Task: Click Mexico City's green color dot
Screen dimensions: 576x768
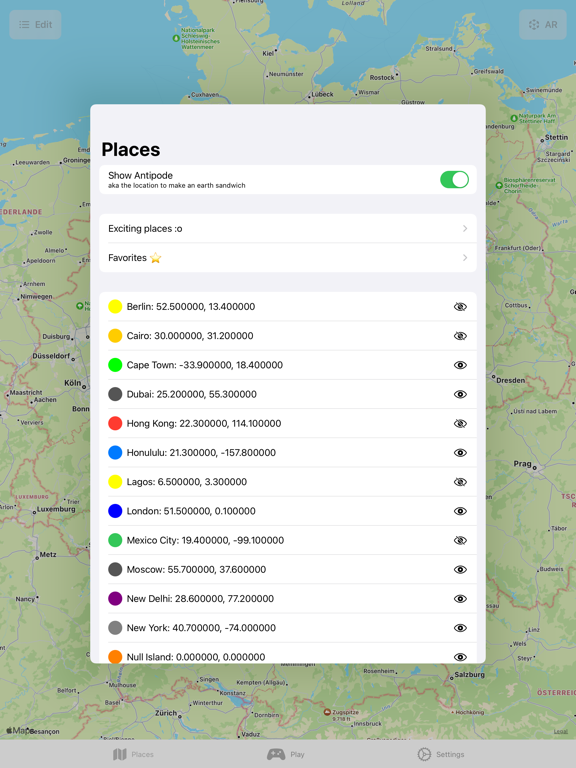Action: 115,540
